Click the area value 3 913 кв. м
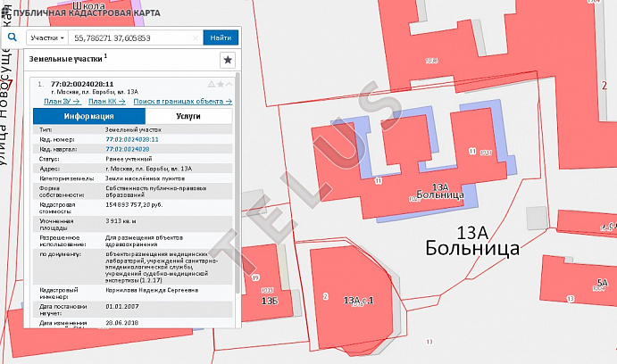 point(121,221)
